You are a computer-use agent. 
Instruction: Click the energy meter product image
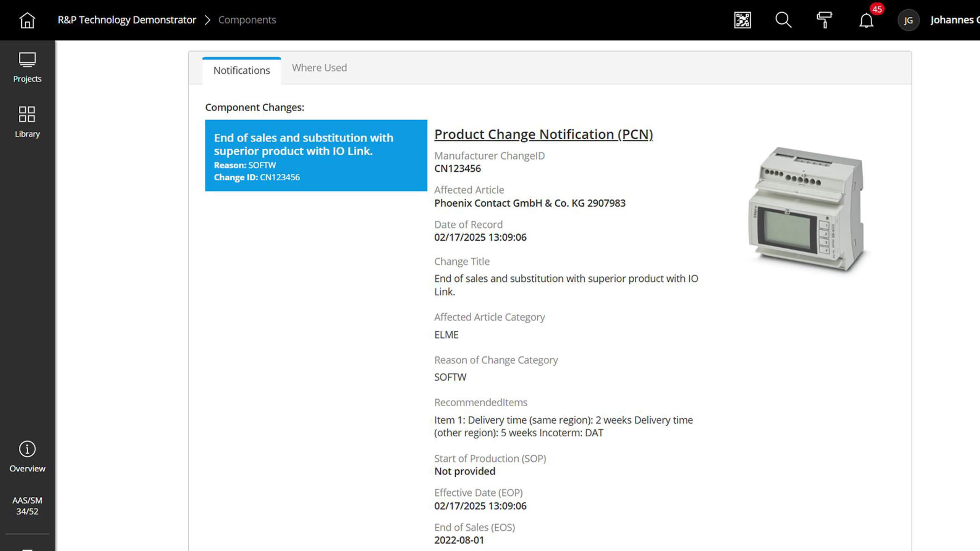(806, 209)
